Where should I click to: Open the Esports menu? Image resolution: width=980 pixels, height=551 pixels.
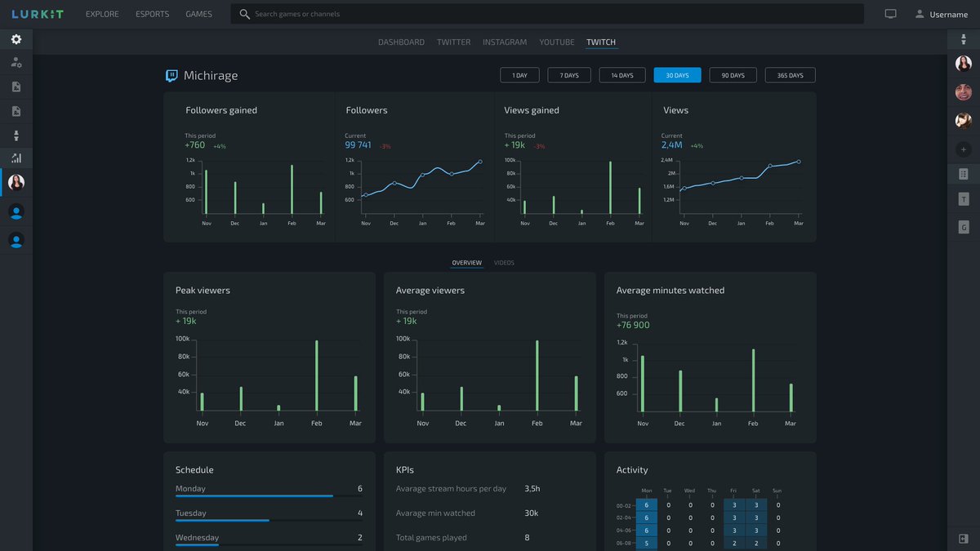(x=152, y=14)
